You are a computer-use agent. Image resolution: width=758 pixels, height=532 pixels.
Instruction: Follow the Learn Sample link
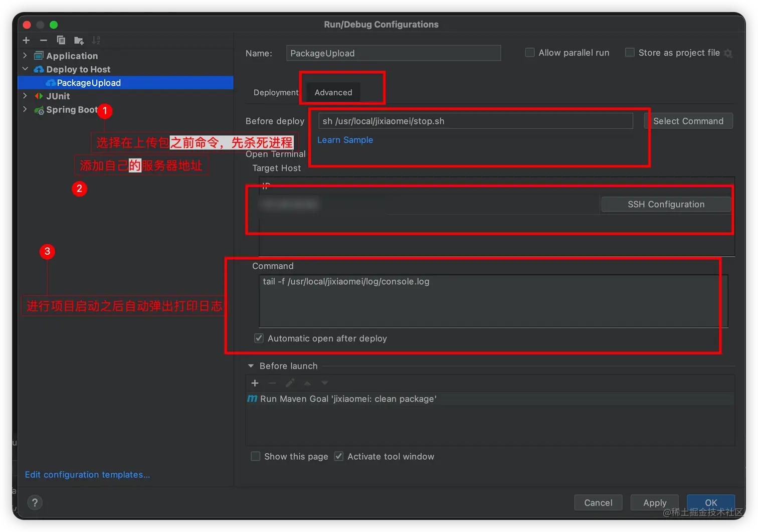coord(345,140)
